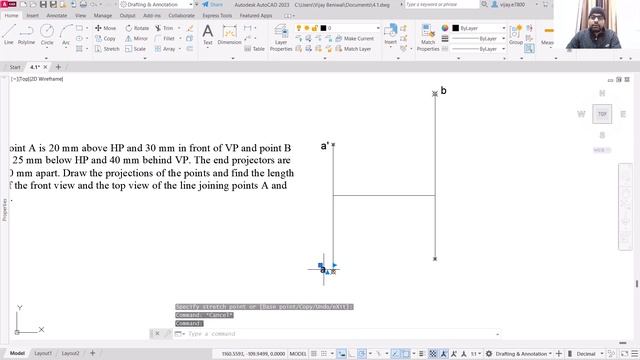Click the Copy tool

[x=105, y=38]
